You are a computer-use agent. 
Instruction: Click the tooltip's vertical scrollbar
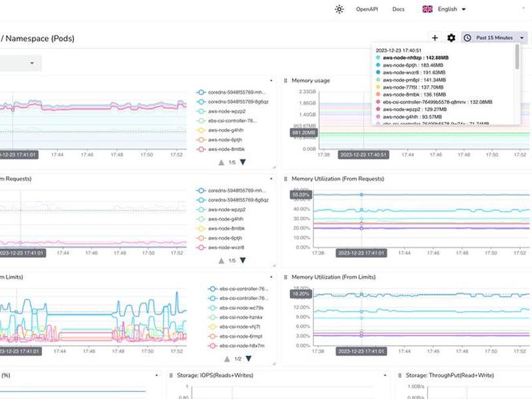coord(517,57)
